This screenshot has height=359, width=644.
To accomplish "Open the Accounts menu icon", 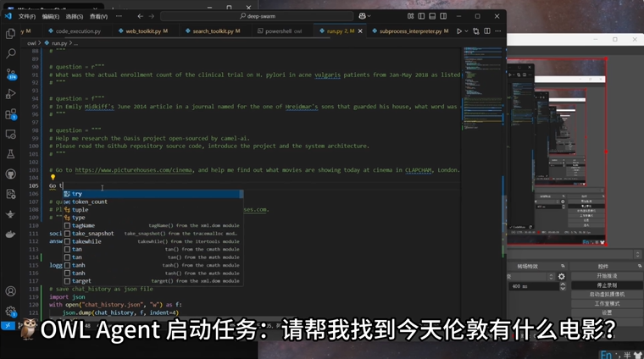I will click(x=11, y=291).
